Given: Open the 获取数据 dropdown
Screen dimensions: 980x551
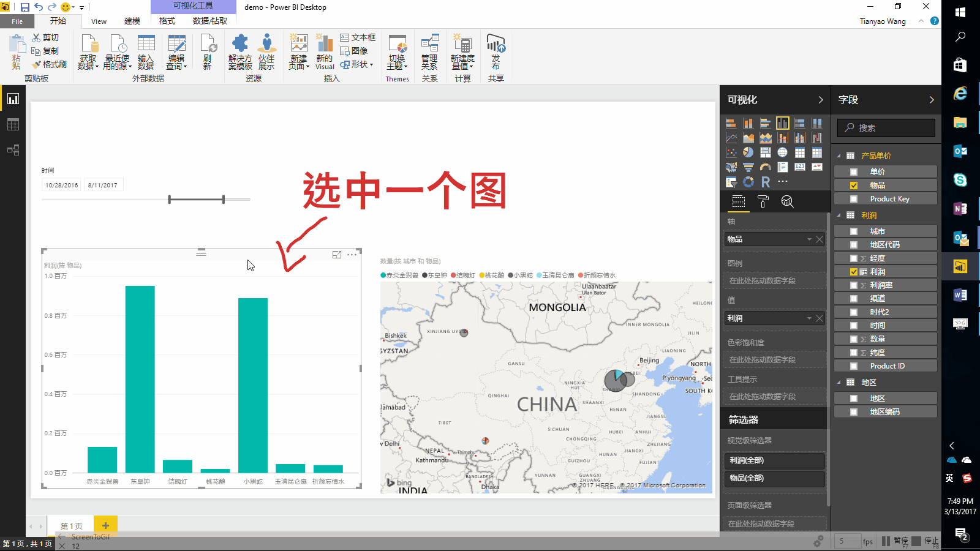Looking at the screenshot, I should pos(88,52).
